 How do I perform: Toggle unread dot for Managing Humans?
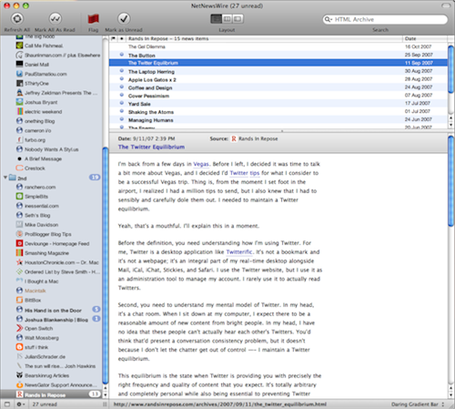(x=122, y=119)
